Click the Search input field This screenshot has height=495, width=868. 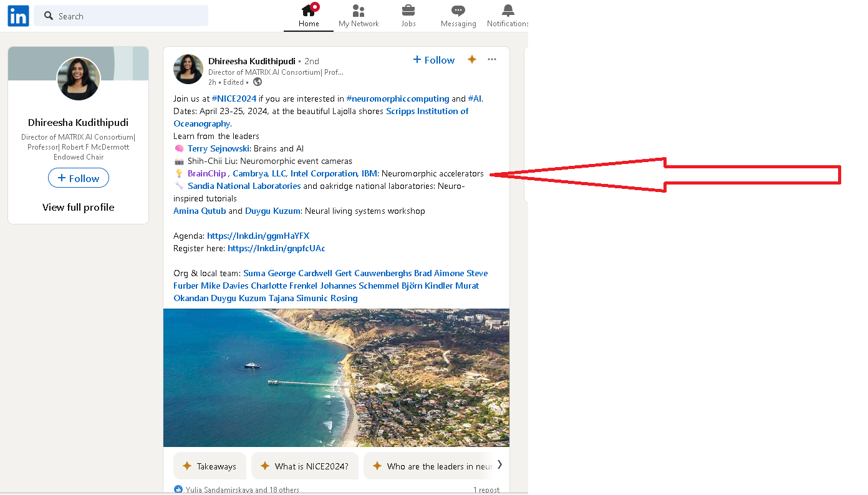(121, 16)
